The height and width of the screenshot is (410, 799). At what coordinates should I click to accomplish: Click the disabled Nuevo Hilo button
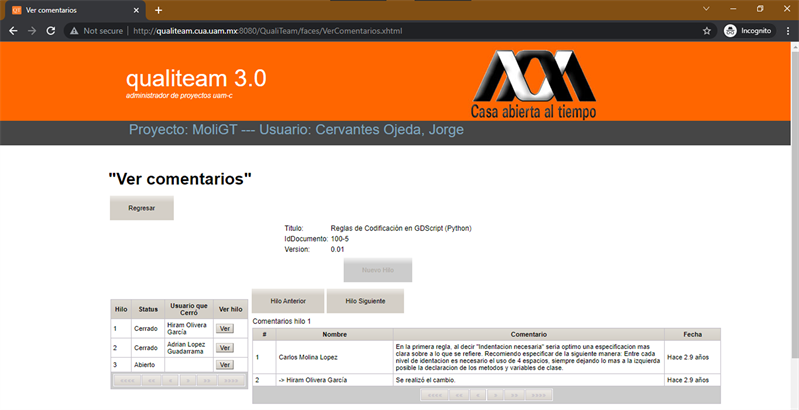coord(377,270)
